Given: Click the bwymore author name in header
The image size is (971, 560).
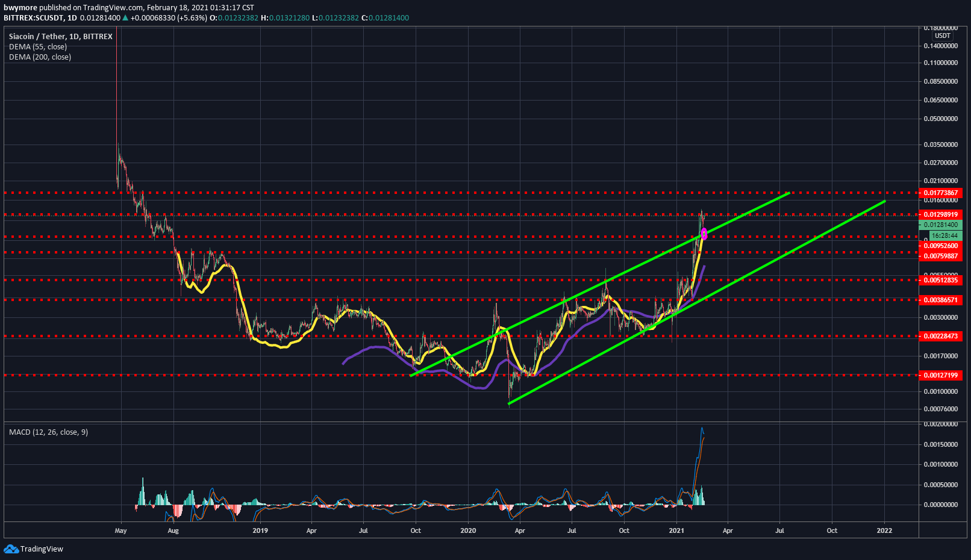Looking at the screenshot, I should pyautogui.click(x=20, y=8).
